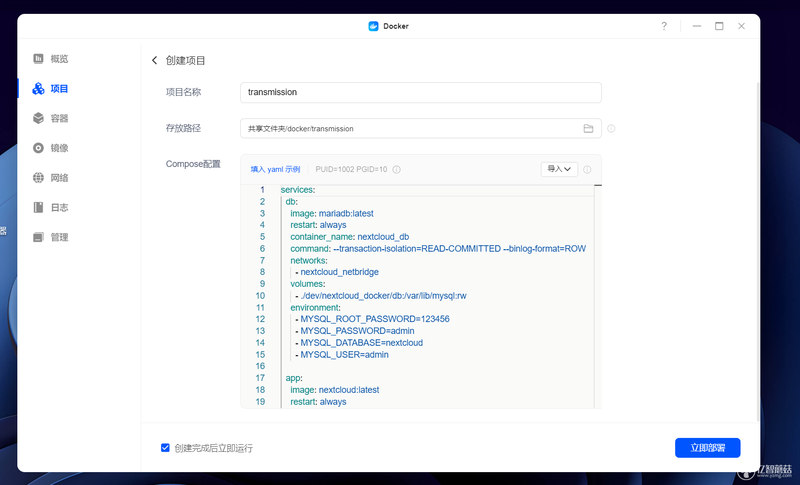The image size is (800, 485).
Task: Click line 1 'services:' in editor
Action: (298, 190)
